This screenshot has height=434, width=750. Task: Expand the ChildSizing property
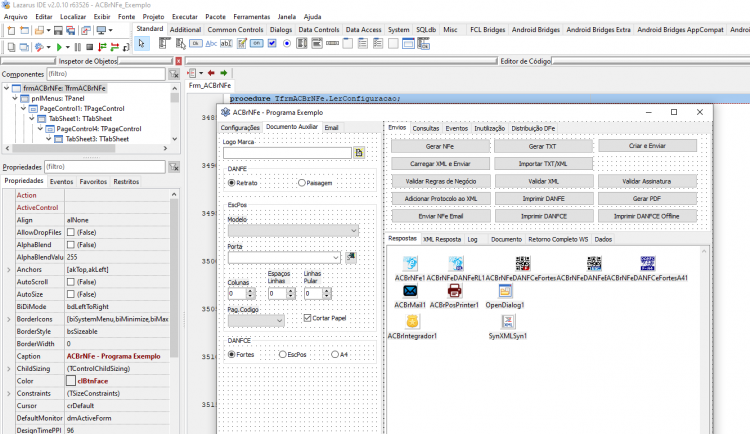click(x=9, y=369)
